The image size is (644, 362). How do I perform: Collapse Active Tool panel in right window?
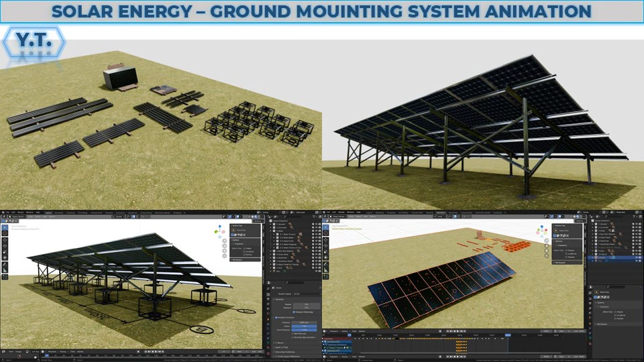[x=561, y=226]
